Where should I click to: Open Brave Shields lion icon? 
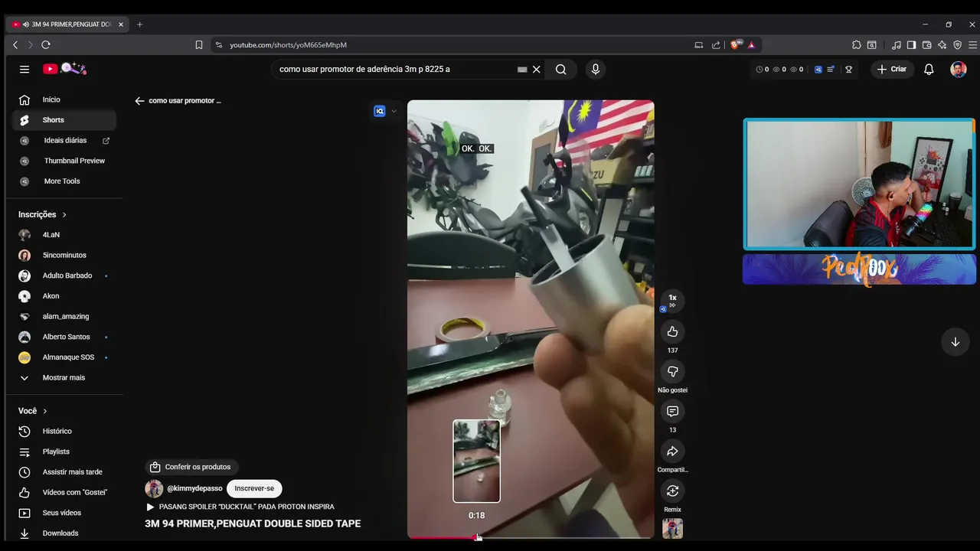coord(736,45)
